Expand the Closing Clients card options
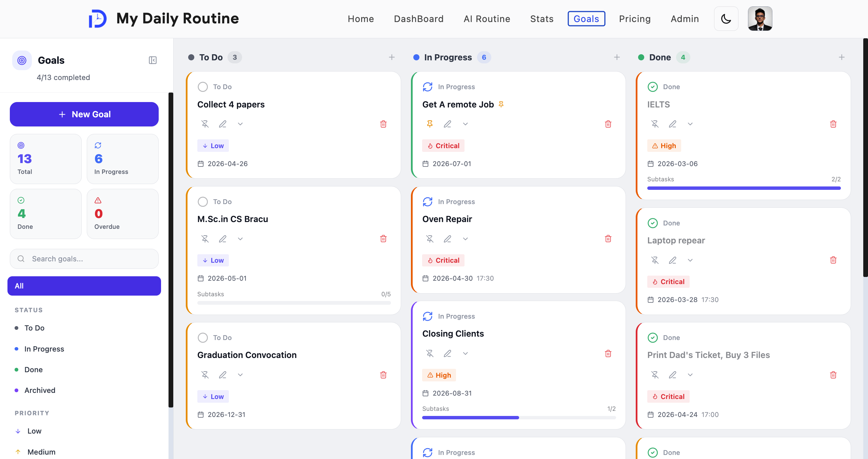 466,354
